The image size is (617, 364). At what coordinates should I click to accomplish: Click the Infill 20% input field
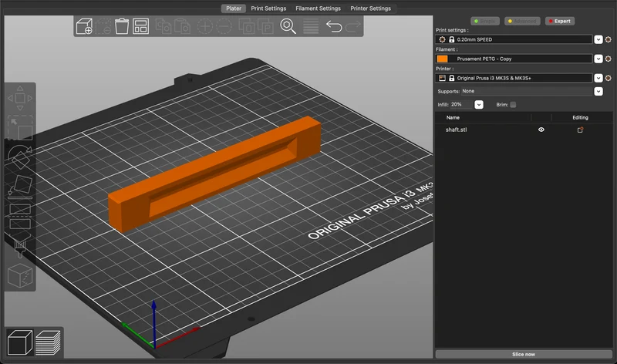click(x=461, y=105)
